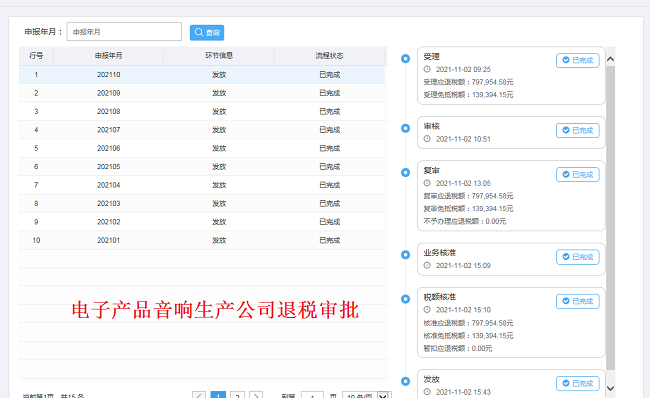Click the 已完成 badge on 税额核准 card
The image size is (650, 398).
[577, 301]
